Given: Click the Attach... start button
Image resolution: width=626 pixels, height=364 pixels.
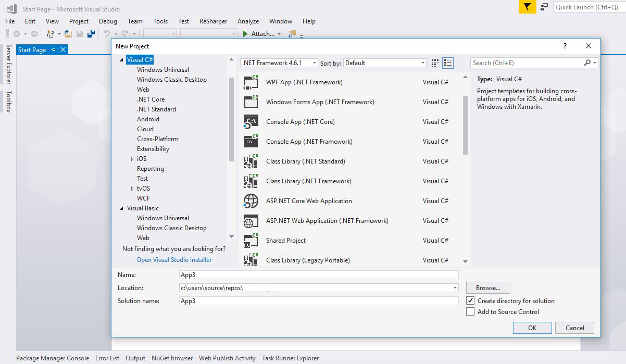Looking at the screenshot, I should coord(259,34).
